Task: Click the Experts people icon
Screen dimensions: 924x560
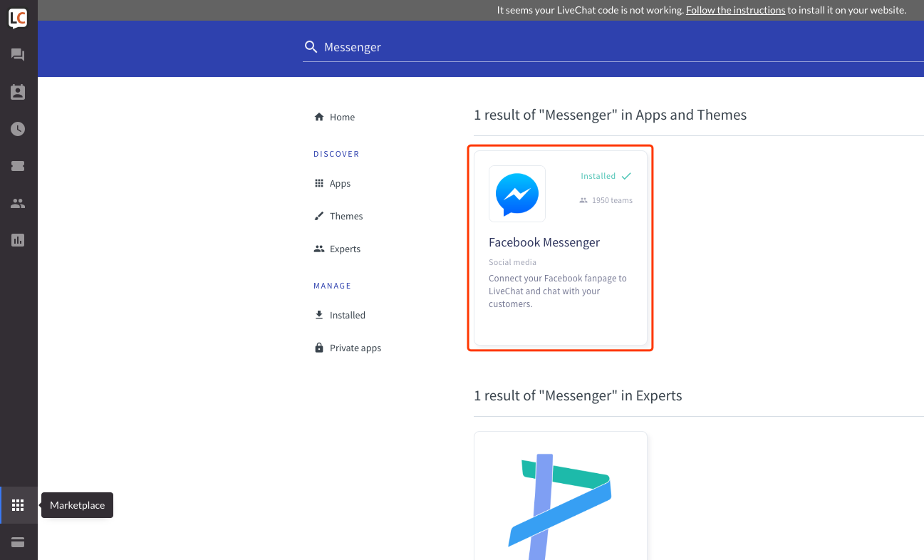Action: [319, 249]
